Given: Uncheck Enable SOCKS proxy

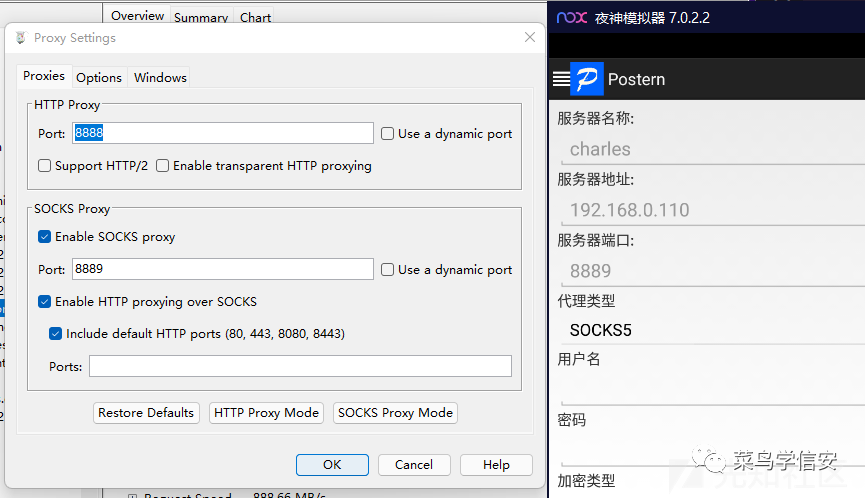Looking at the screenshot, I should pyautogui.click(x=44, y=237).
